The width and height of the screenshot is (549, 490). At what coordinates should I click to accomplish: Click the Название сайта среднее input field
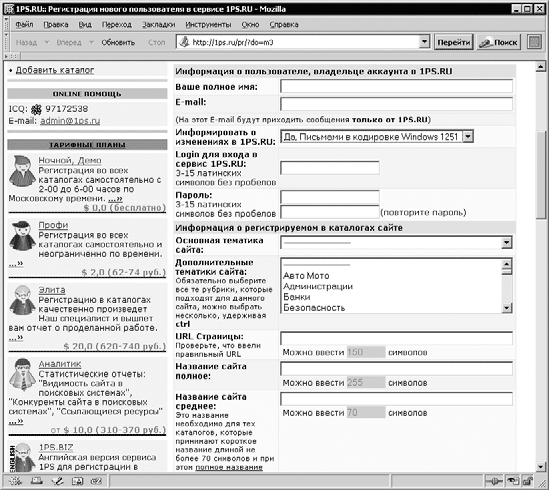[396, 399]
